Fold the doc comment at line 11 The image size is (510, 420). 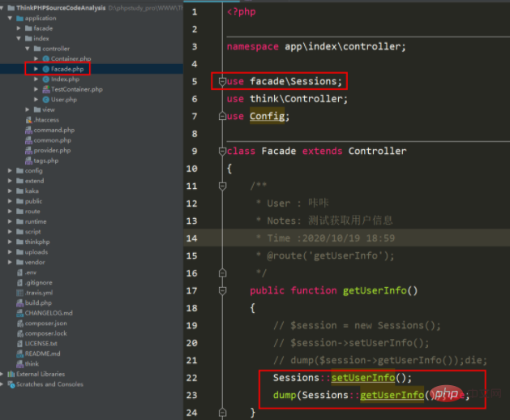tap(222, 186)
